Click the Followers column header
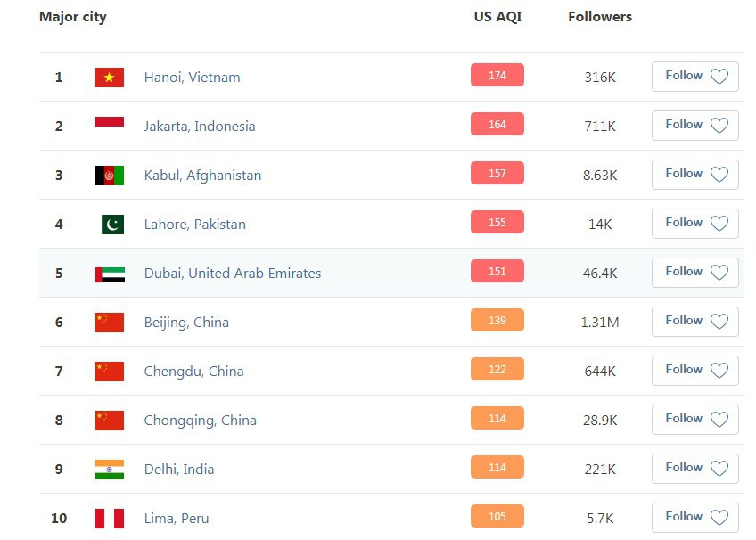Screen dimensions: 756x540 (x=600, y=17)
